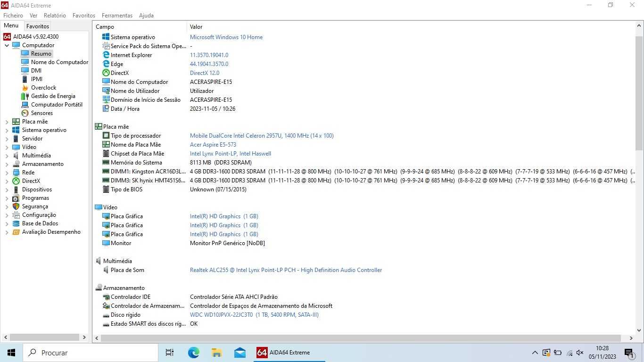Screen dimensions: 644x362
Task: Expand the Multimédia tree node
Action: (x=7, y=156)
